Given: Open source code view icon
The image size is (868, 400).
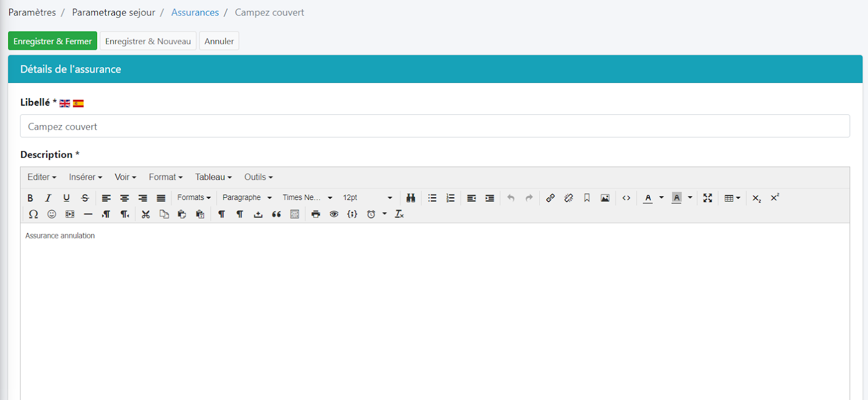Looking at the screenshot, I should (626, 198).
